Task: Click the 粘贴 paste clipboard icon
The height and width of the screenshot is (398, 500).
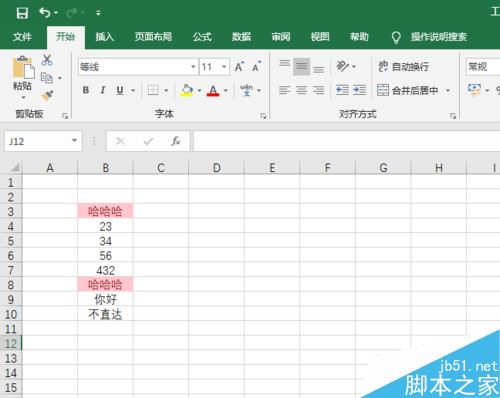Action: [x=23, y=68]
